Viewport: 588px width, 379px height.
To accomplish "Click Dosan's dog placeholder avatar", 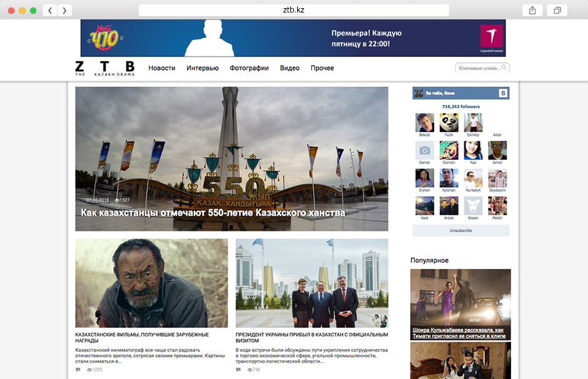I will (x=473, y=206).
